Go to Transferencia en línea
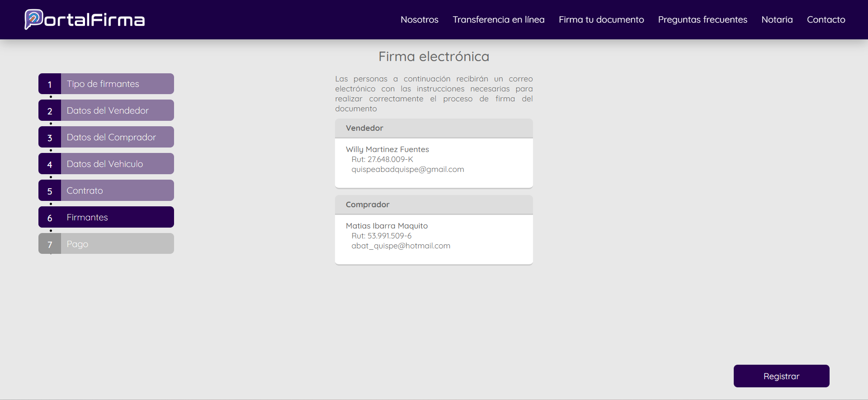Image resolution: width=868 pixels, height=400 pixels. click(x=498, y=19)
